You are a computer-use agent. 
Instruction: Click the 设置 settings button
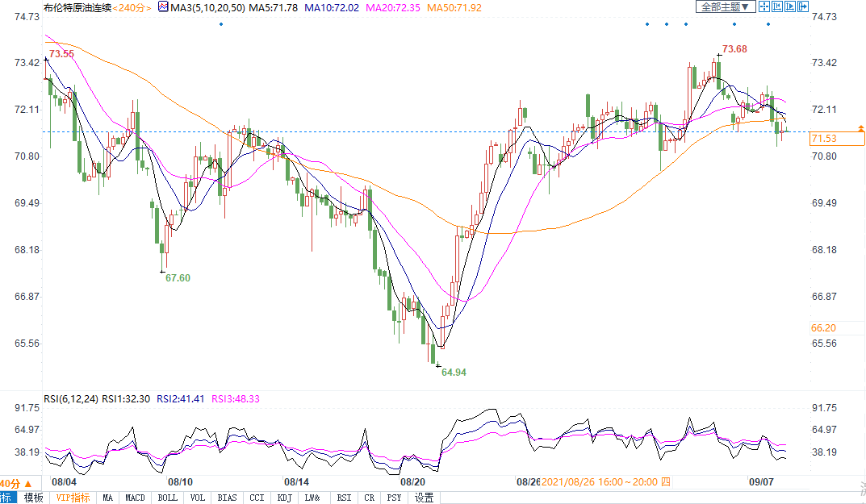tap(425, 498)
